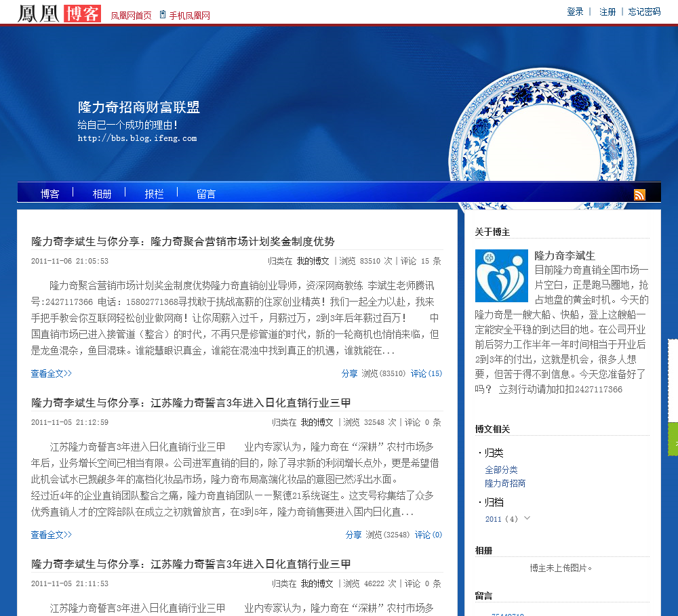Screen dimensions: 678x616
Task: Open the 忘记密码 link
Action: 644,12
